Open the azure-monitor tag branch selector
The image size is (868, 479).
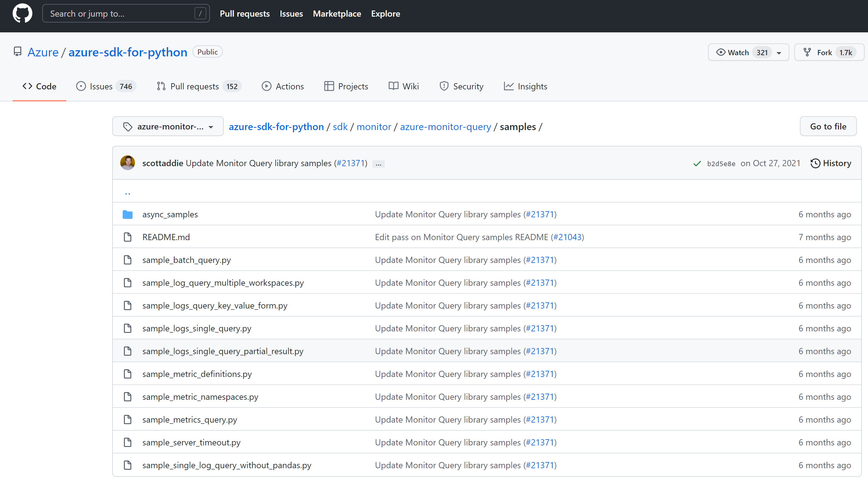point(168,126)
